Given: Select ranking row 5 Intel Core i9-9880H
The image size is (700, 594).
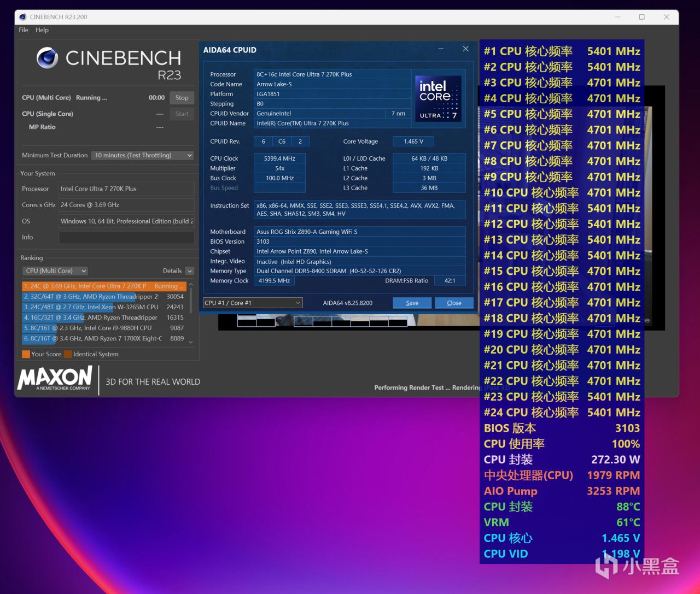Looking at the screenshot, I should pos(104,328).
